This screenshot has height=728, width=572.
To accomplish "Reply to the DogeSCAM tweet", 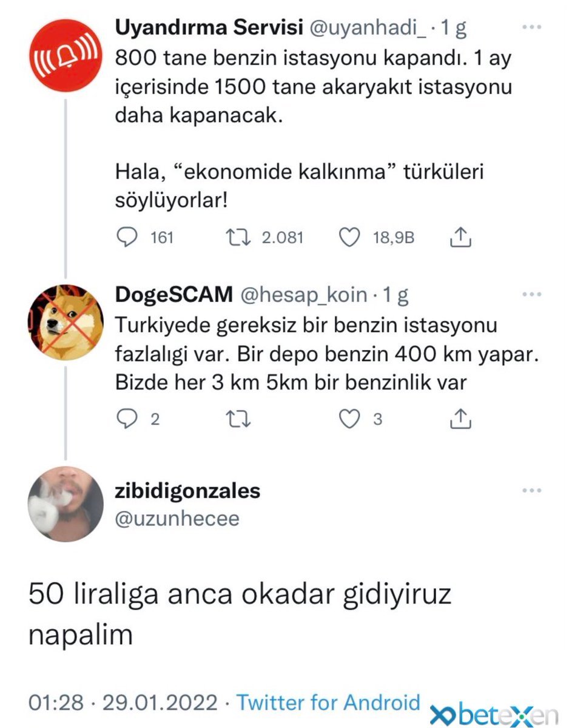I will (126, 419).
